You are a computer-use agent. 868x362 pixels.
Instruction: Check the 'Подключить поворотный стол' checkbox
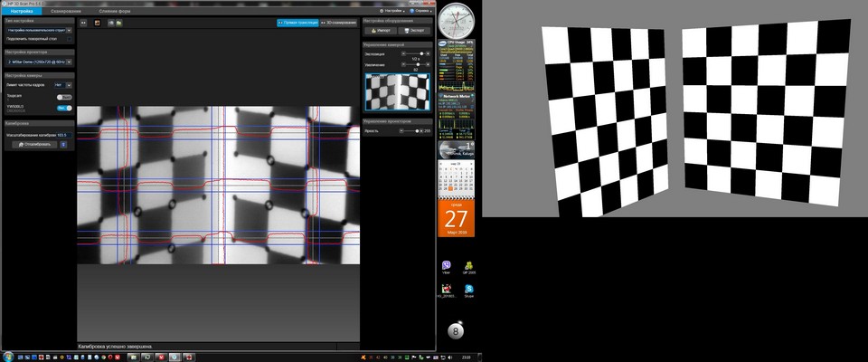click(x=71, y=39)
